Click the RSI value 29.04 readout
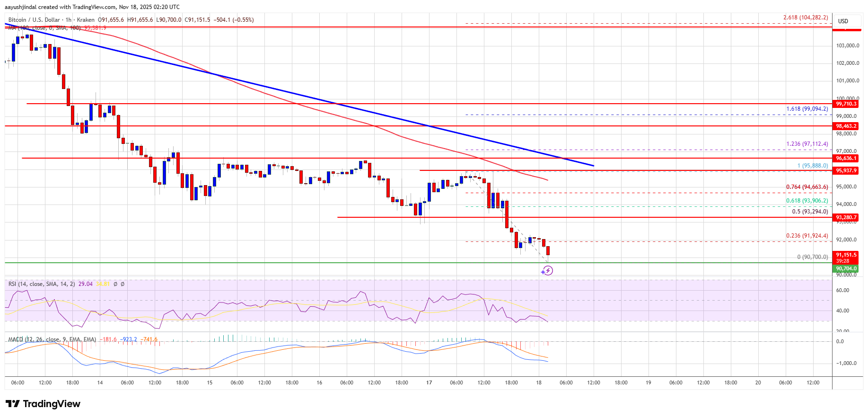 pos(85,284)
